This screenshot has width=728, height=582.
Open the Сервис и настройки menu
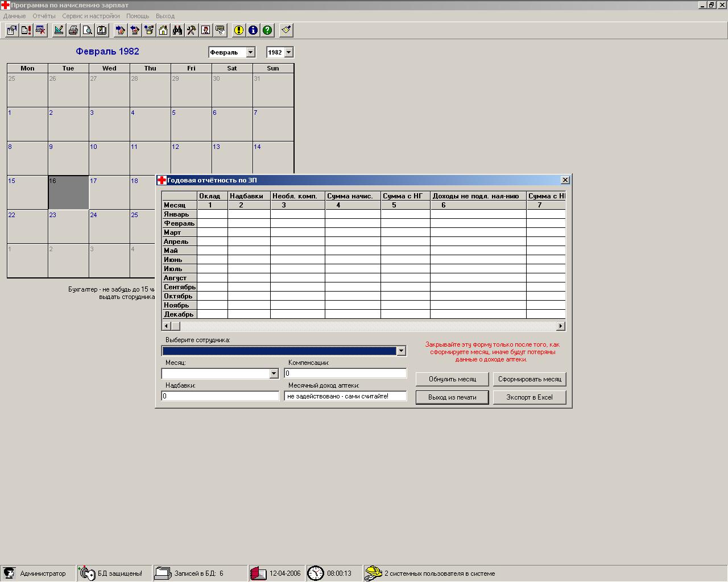pyautogui.click(x=91, y=16)
